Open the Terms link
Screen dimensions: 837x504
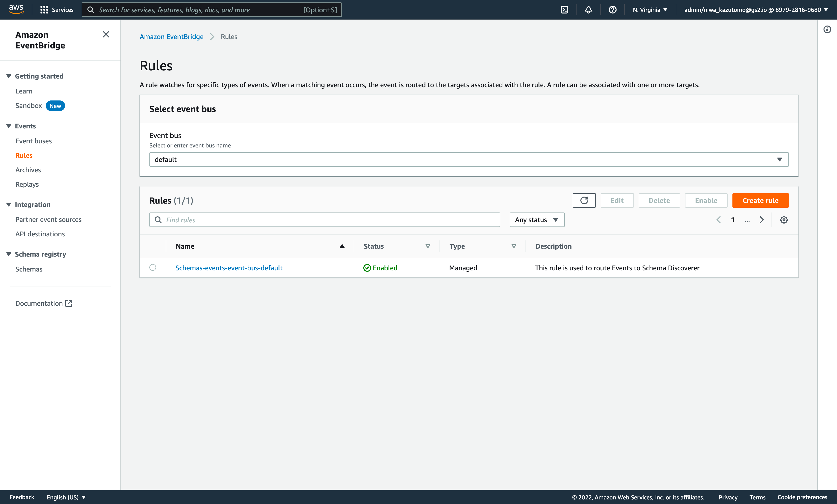tap(757, 497)
